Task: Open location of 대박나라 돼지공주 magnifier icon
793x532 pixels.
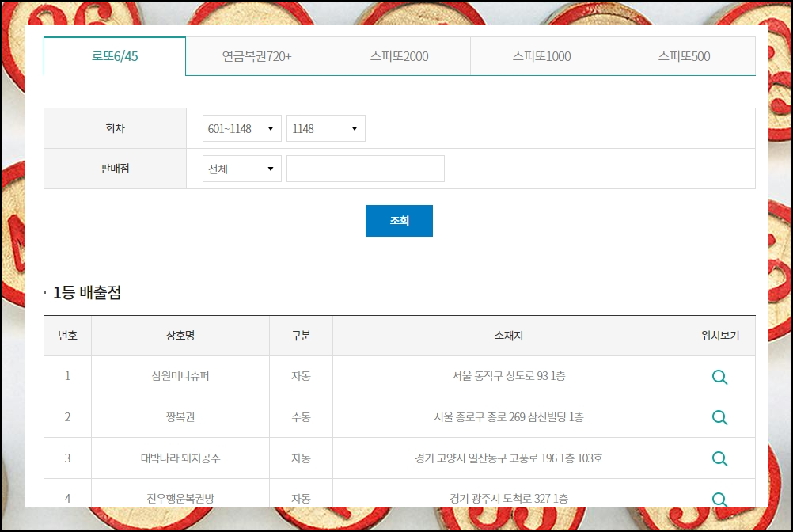Action: point(719,458)
